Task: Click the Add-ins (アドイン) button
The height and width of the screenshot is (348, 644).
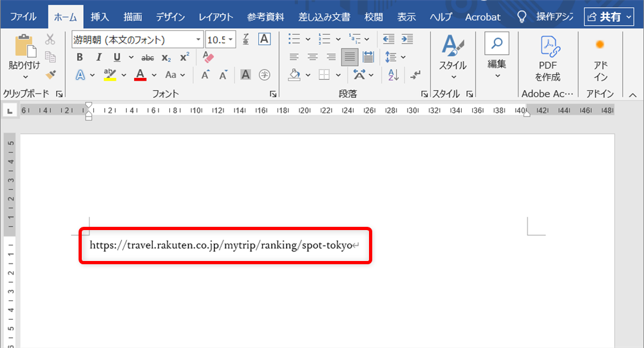Action: pyautogui.click(x=600, y=61)
